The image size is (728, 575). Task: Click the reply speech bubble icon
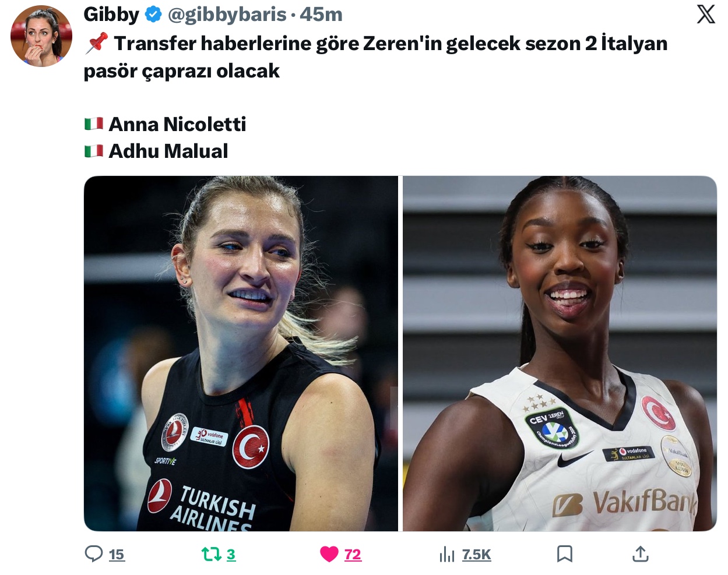[x=93, y=553]
